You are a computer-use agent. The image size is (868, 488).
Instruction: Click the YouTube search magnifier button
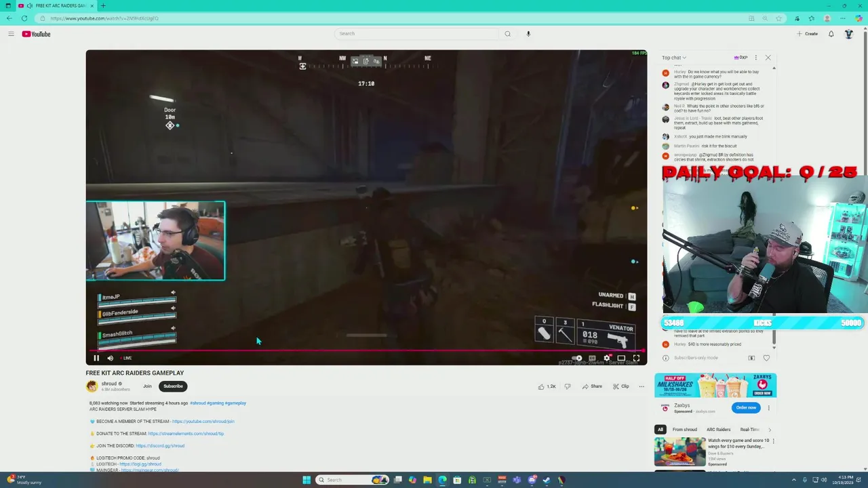click(507, 34)
